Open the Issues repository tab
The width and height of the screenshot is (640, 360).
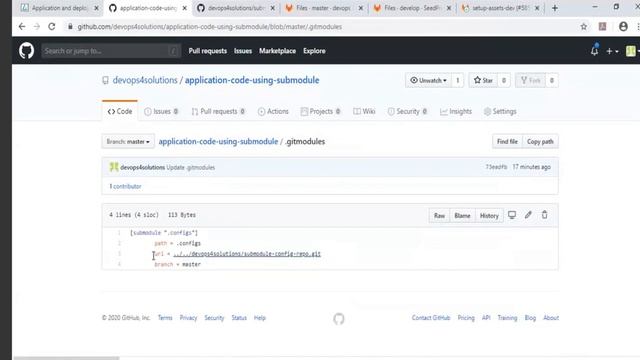161,111
